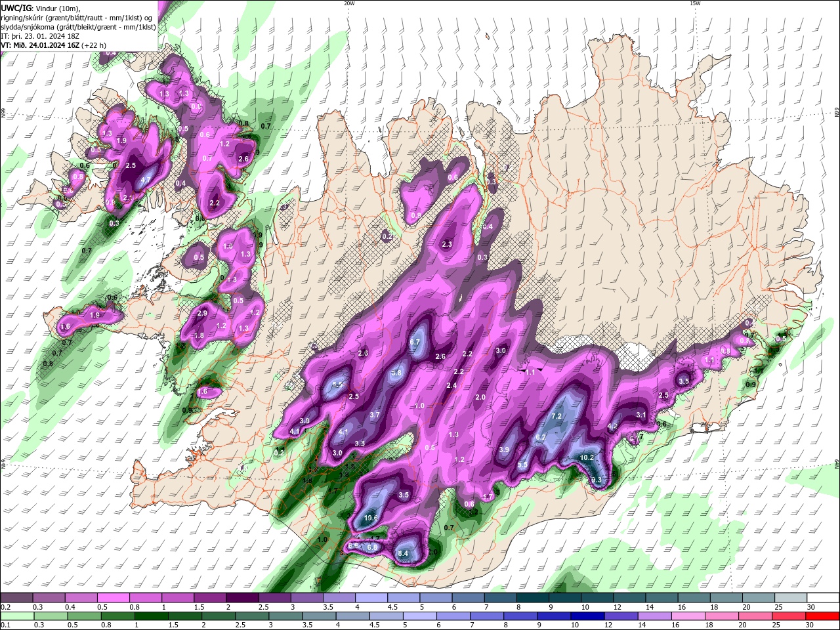The height and width of the screenshot is (630, 840).
Task: Select the 3.9 value label on the map
Action: [x=504, y=450]
